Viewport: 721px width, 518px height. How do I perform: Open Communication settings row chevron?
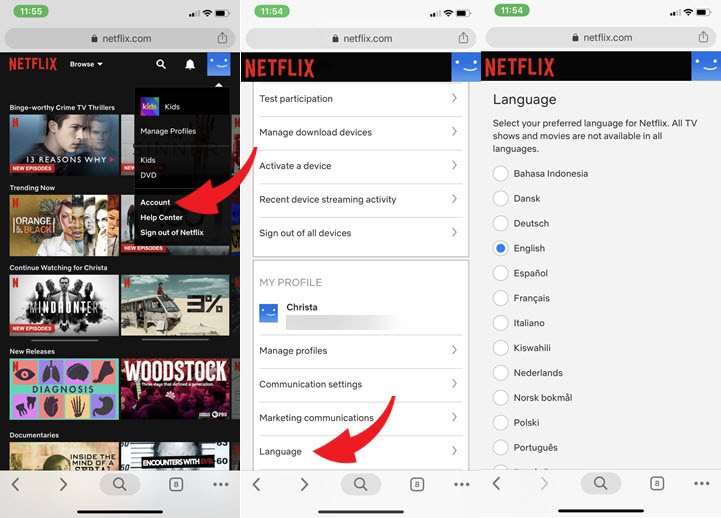(x=454, y=383)
